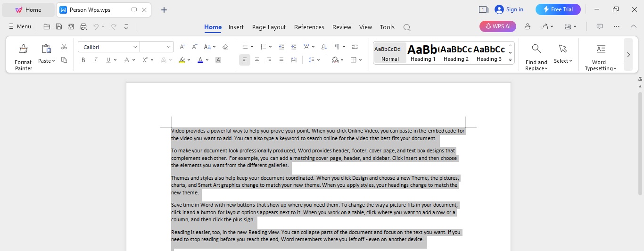Set Align Left paragraph alignment

tap(245, 60)
